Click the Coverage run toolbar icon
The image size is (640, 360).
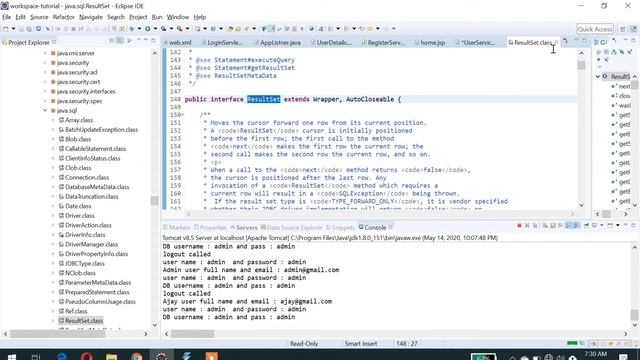[163, 29]
